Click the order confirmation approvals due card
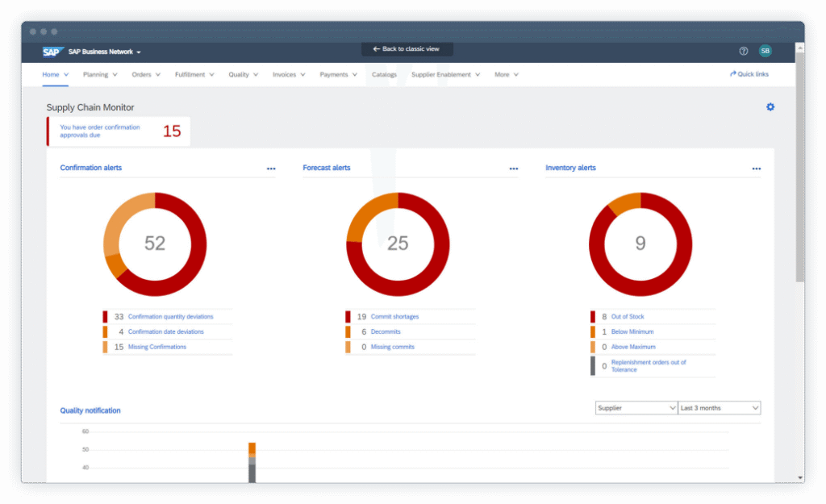This screenshot has height=504, width=826. point(119,131)
